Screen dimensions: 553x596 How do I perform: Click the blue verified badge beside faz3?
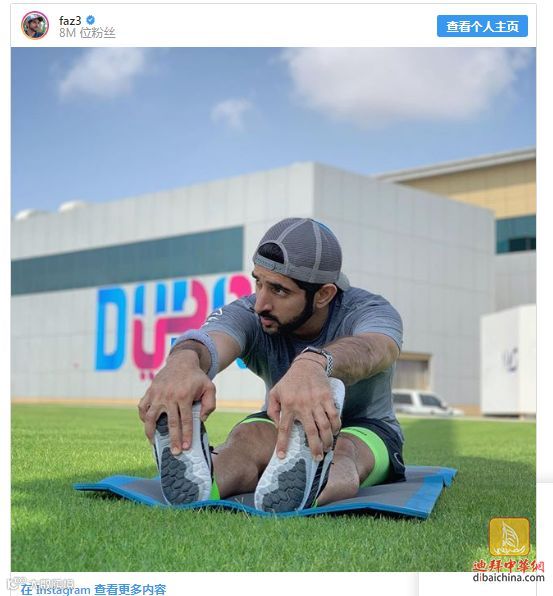click(x=90, y=20)
